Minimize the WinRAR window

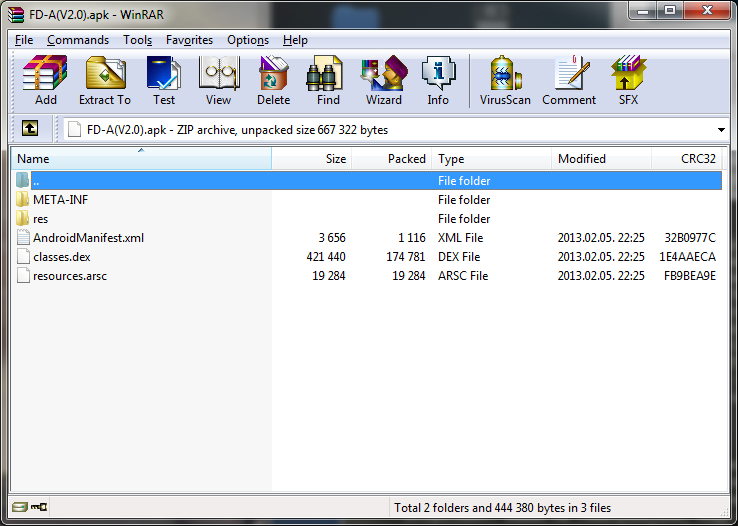pos(643,10)
